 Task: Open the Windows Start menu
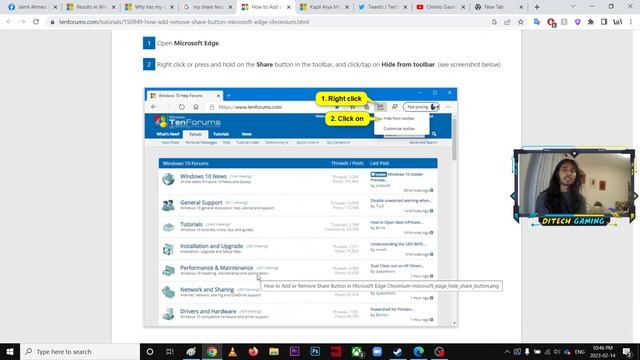point(10,351)
